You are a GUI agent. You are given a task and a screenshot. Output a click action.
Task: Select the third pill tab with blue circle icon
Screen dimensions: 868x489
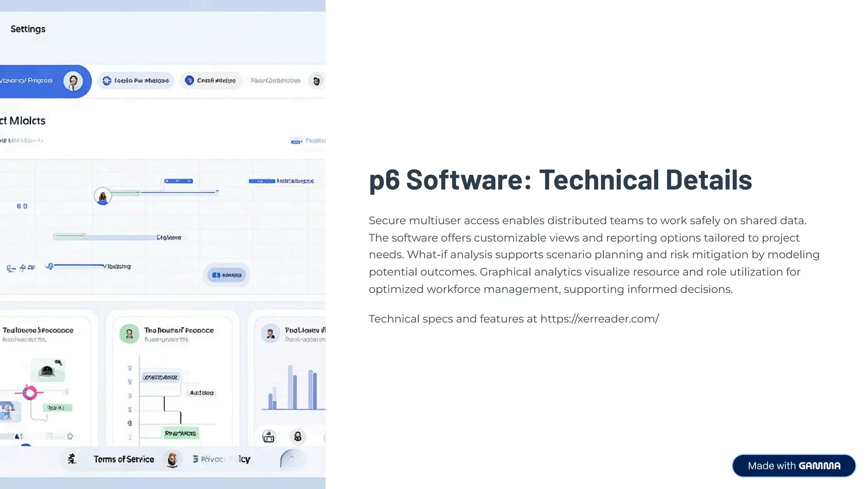tap(211, 81)
